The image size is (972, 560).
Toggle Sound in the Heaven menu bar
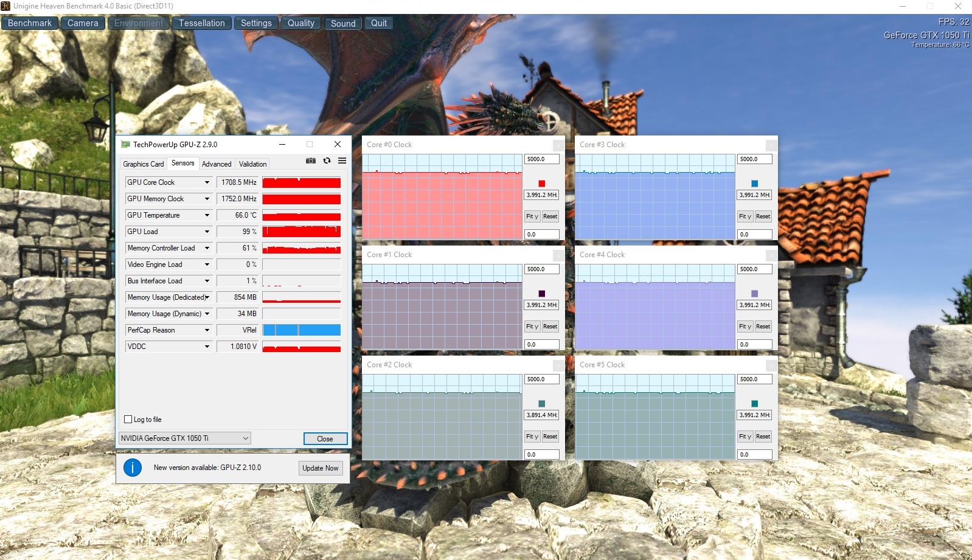pyautogui.click(x=343, y=23)
